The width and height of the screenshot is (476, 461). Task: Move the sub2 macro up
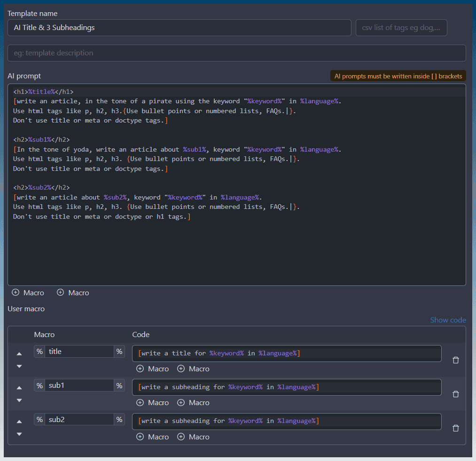19,422
